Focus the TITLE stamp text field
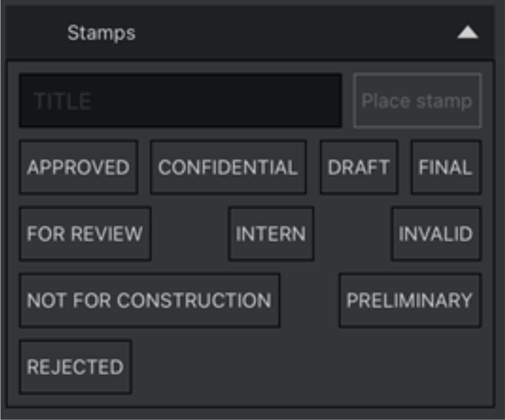Screen dimensions: 505x420 (180, 101)
